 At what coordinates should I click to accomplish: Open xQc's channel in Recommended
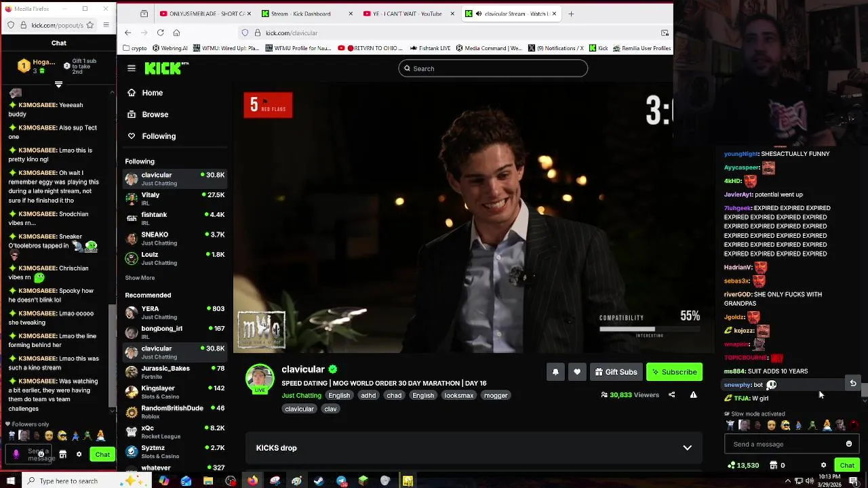176,432
